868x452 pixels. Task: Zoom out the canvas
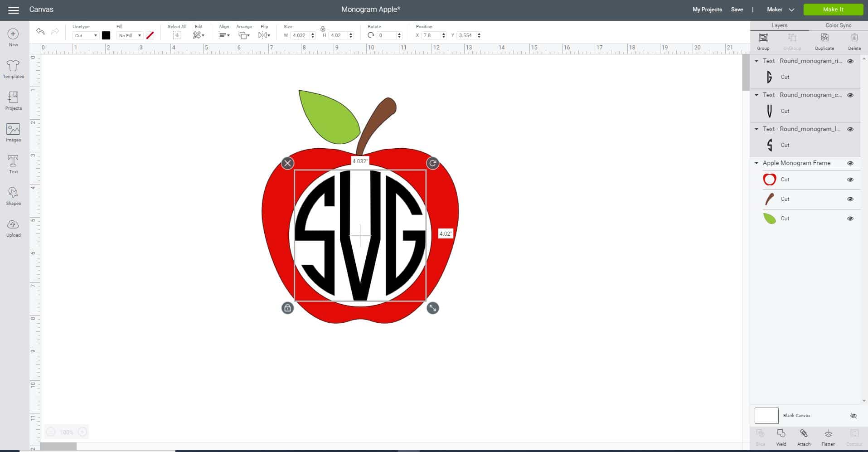click(x=51, y=432)
